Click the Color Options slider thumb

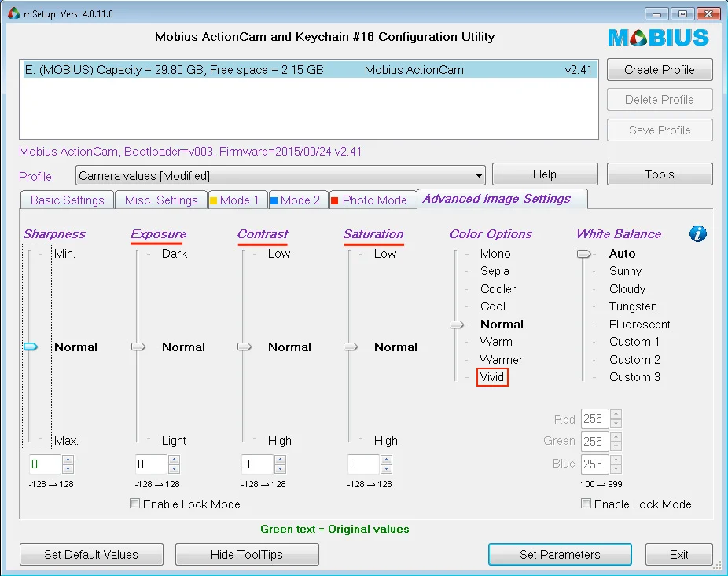[x=457, y=325]
